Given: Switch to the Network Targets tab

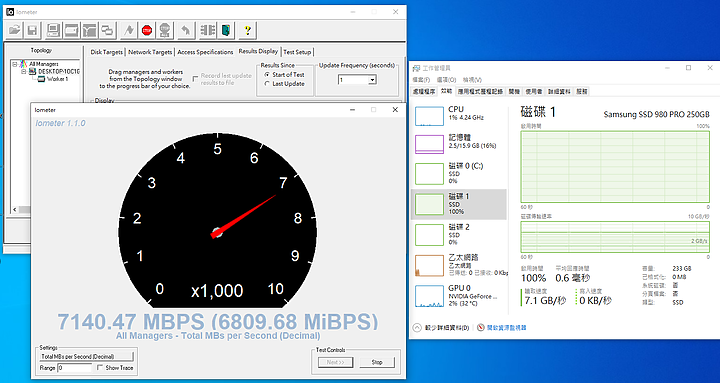Looking at the screenshot, I should 150,52.
